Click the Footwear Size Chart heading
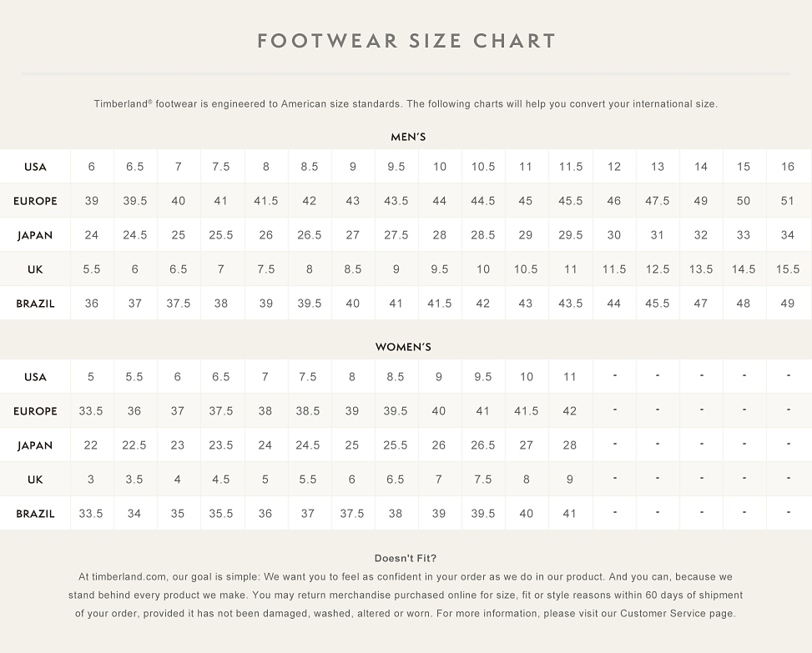The width and height of the screenshot is (812, 653). (406, 41)
